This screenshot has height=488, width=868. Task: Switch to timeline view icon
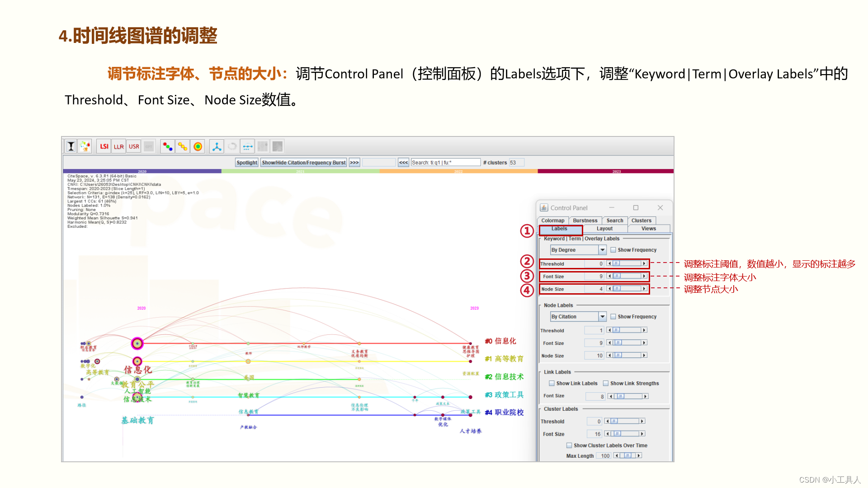pyautogui.click(x=247, y=146)
